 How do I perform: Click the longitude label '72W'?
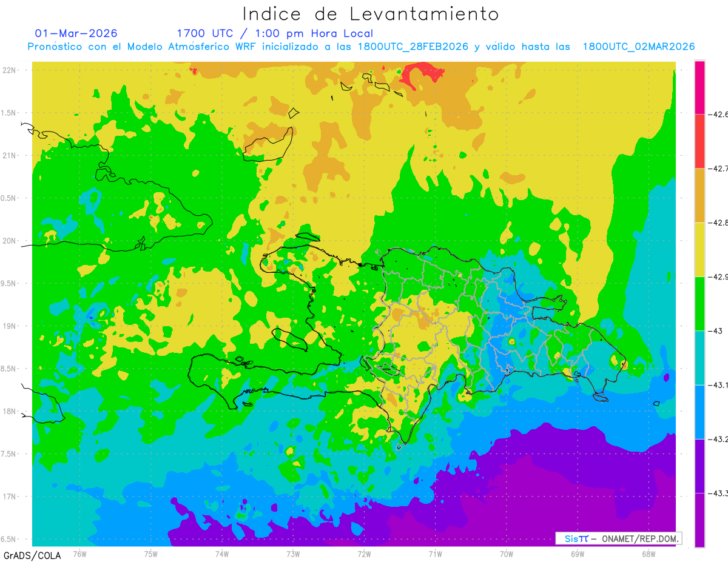point(364,554)
